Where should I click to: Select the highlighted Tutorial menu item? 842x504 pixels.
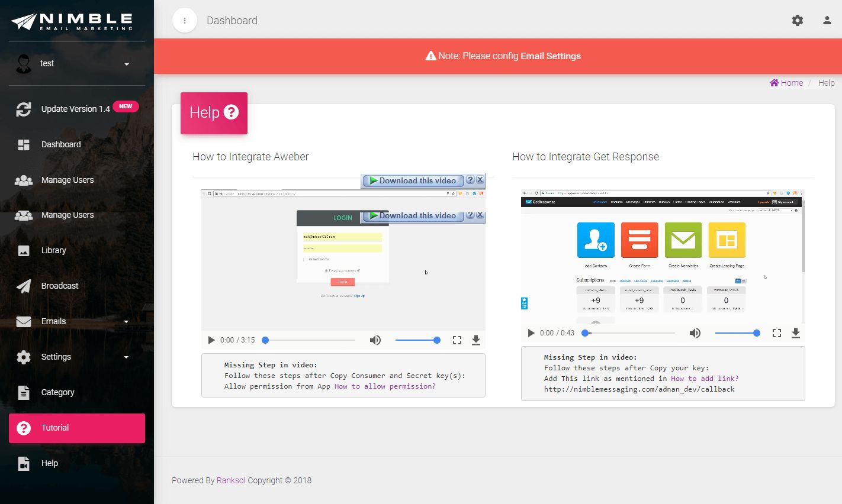(77, 428)
